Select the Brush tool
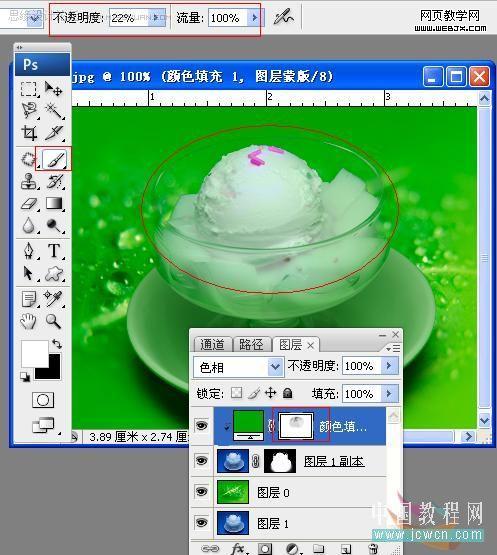This screenshot has width=497, height=555. (54, 159)
